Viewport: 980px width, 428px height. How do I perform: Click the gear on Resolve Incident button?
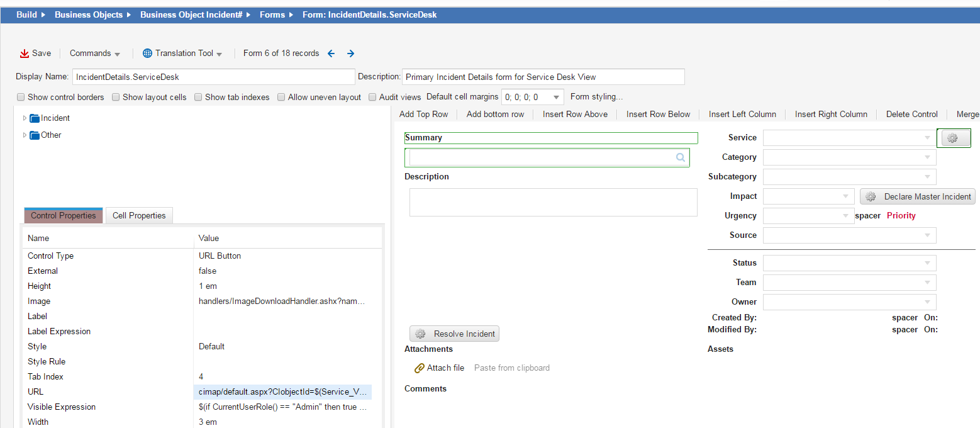tap(421, 334)
